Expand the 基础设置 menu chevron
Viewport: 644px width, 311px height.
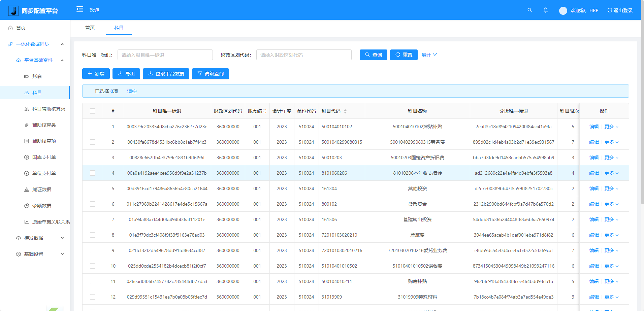coord(62,254)
